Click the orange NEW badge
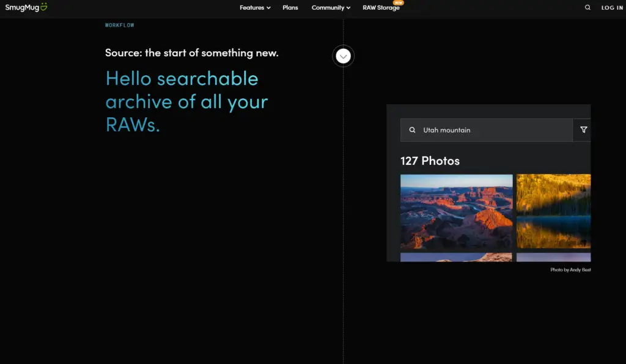The image size is (626, 364). pos(398,2)
